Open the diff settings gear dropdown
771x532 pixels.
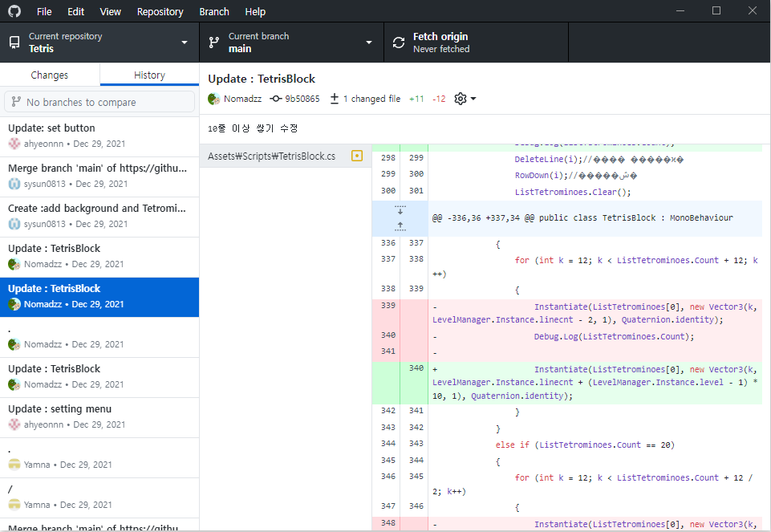click(465, 99)
